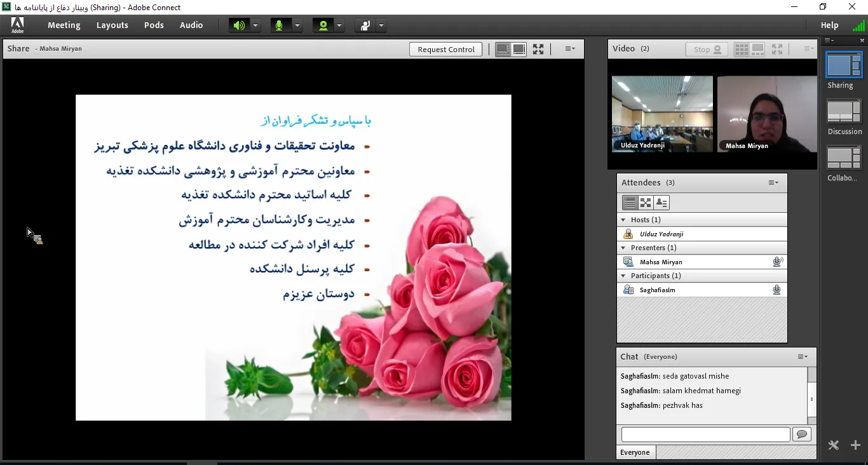Open the Layouts menu
Screen dimensions: 868x465
(x=112, y=25)
